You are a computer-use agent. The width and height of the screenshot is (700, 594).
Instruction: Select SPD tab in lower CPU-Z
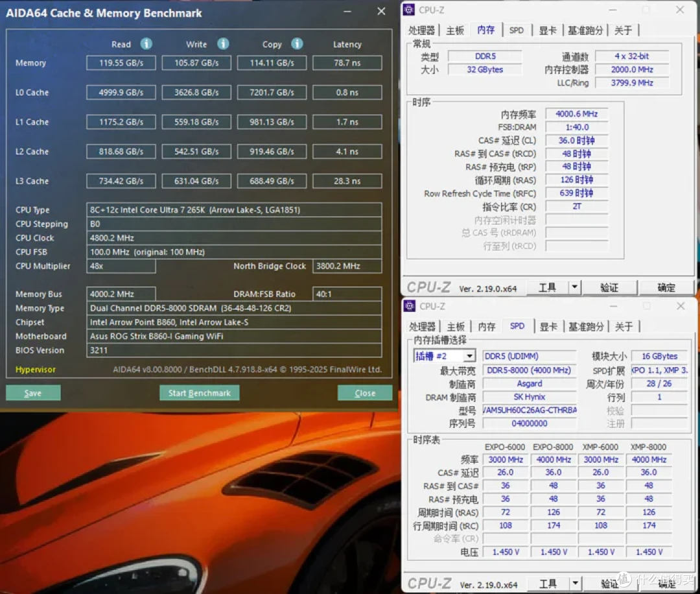click(x=517, y=326)
